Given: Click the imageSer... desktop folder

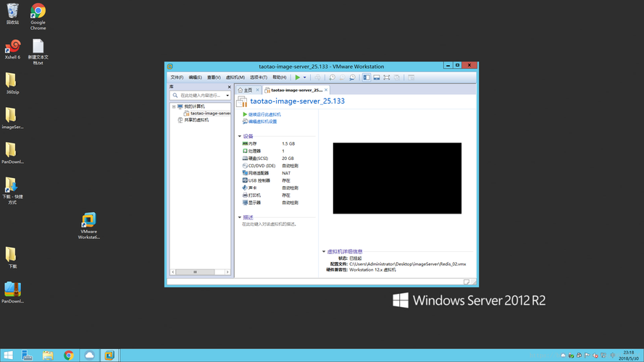Looking at the screenshot, I should coord(12,118).
